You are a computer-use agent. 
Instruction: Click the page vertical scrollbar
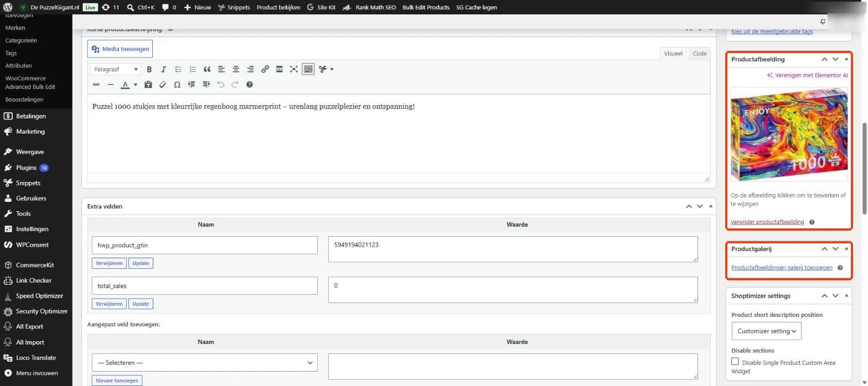coord(865,169)
